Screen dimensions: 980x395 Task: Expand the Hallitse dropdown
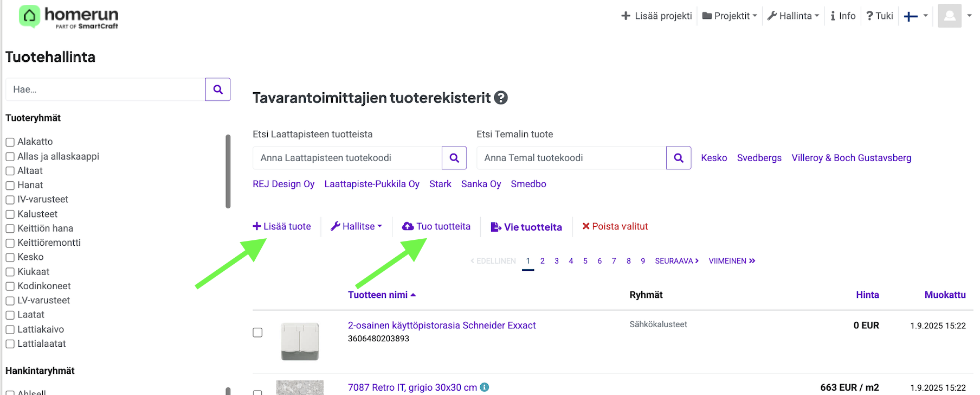357,226
